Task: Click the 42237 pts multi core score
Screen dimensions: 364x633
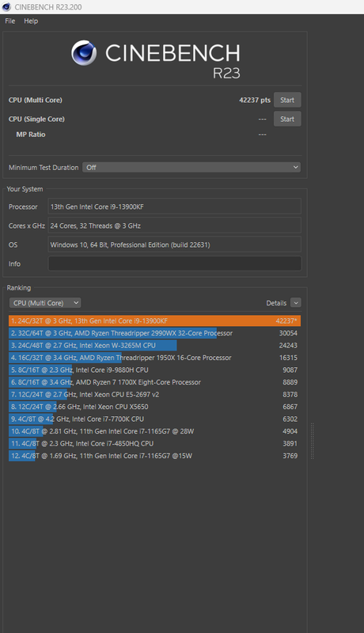Action: click(255, 100)
